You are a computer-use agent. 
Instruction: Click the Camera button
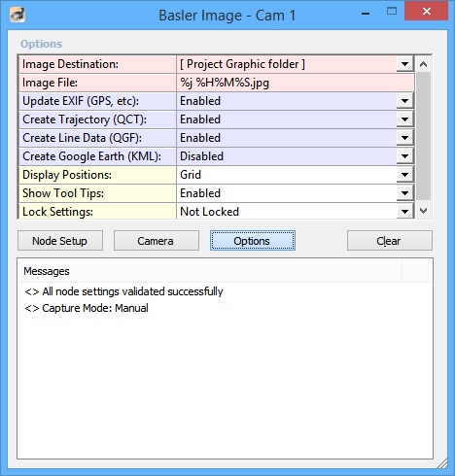157,241
